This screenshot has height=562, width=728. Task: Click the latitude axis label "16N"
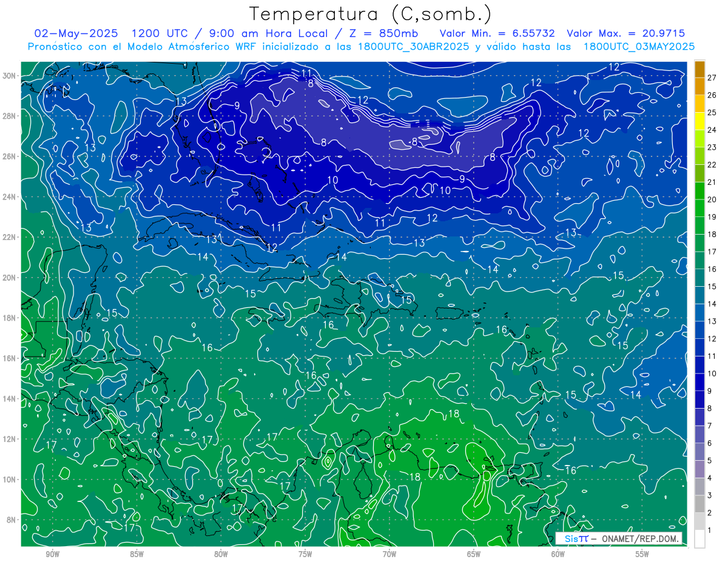pyautogui.click(x=10, y=358)
